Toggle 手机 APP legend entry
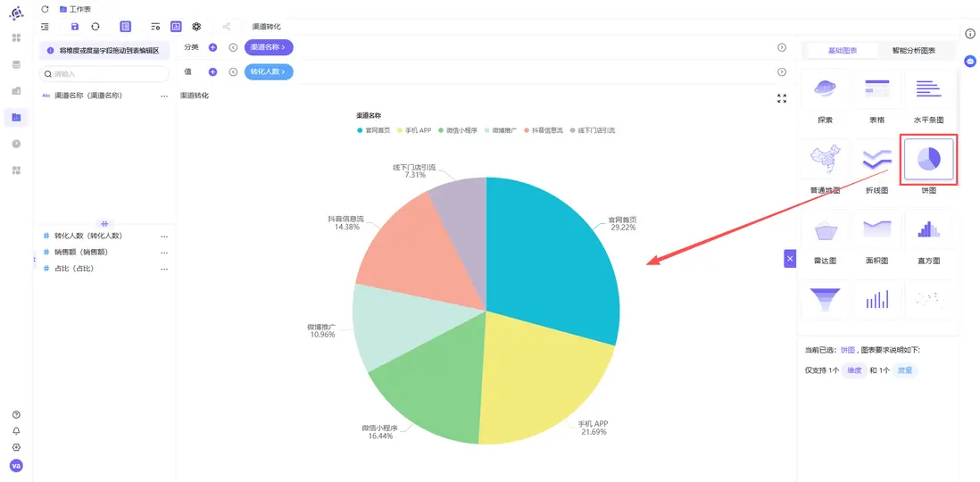This screenshot has width=980, height=482. [x=414, y=130]
